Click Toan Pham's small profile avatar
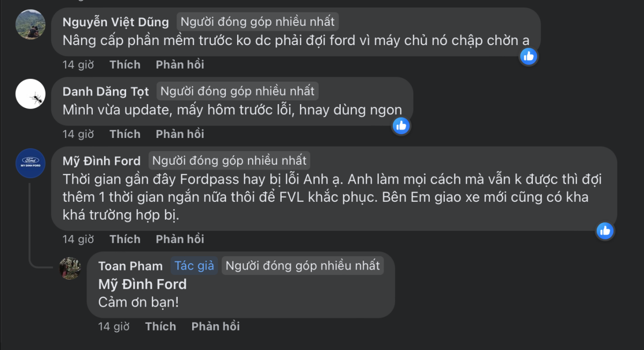 pos(70,268)
